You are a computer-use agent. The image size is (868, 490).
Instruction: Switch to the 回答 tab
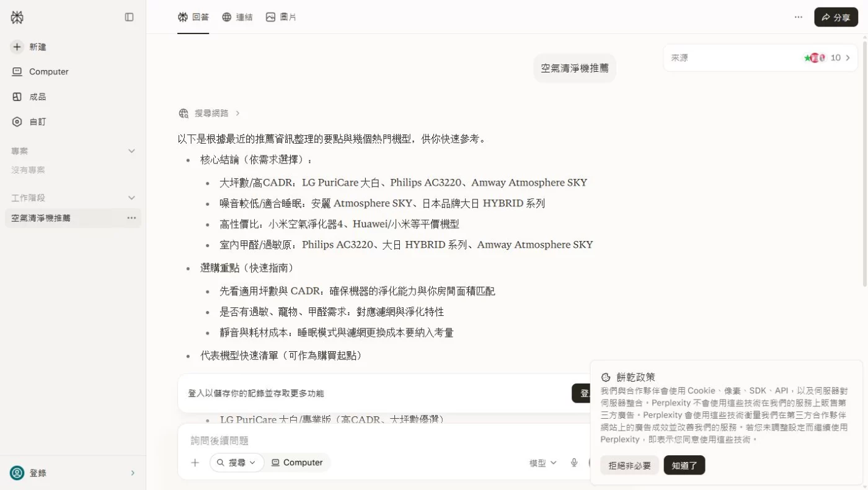point(193,17)
